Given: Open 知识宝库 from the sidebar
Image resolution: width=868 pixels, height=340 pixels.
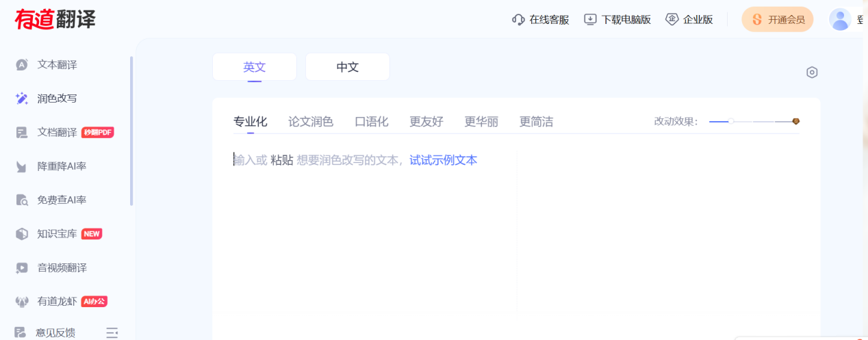Looking at the screenshot, I should 58,234.
